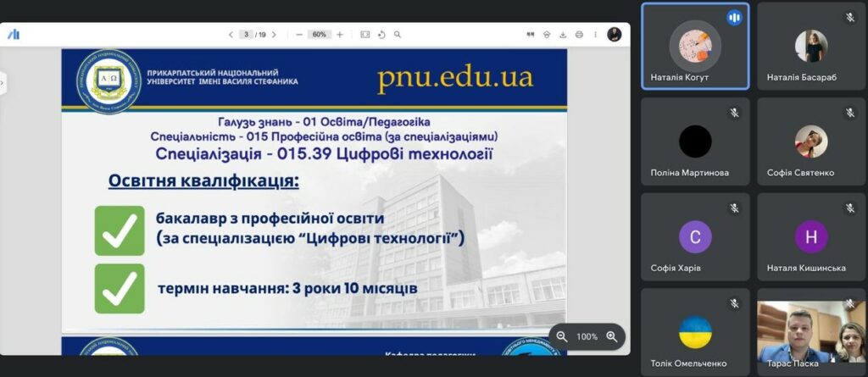Click the 60% zoom level field
868x377 pixels.
click(319, 35)
